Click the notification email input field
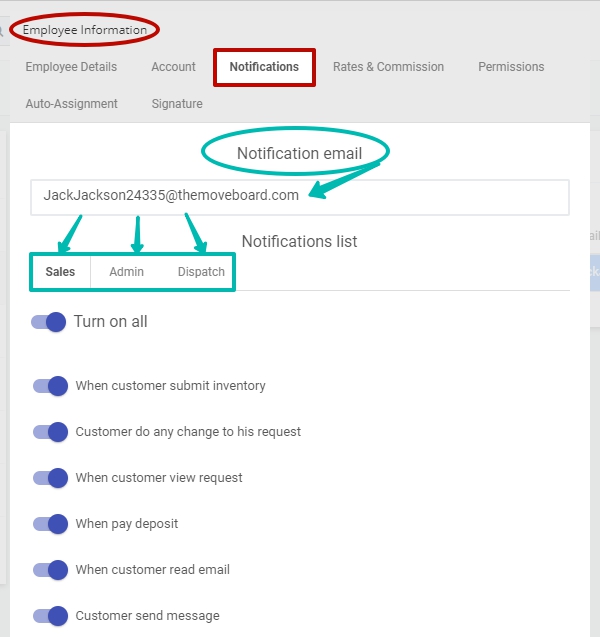 tap(300, 197)
